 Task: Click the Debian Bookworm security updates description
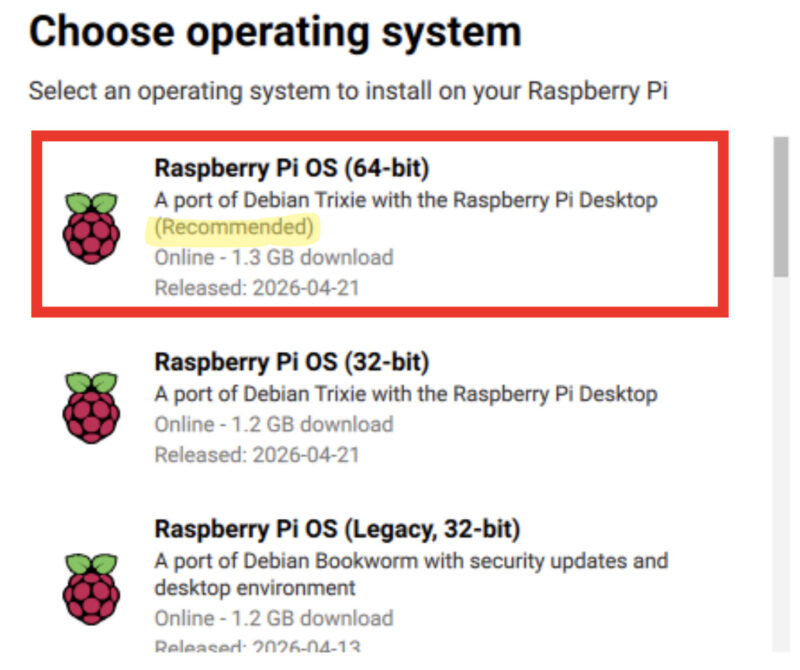tap(411, 575)
